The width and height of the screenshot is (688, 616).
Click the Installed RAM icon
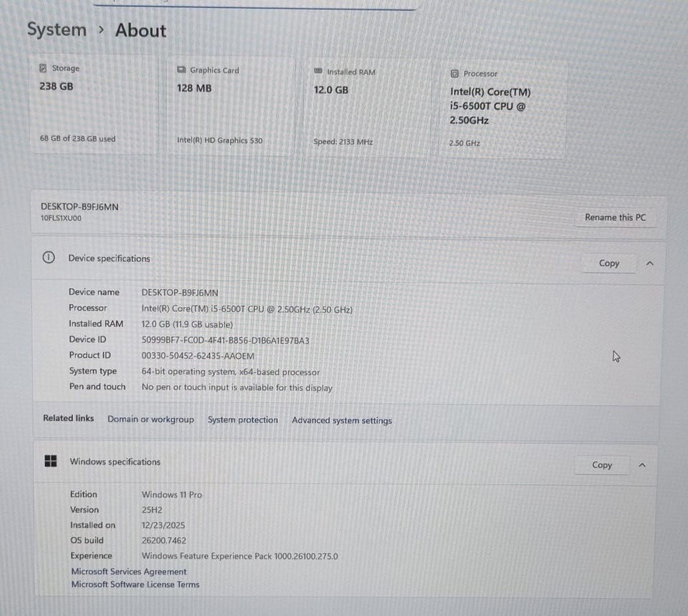318,71
